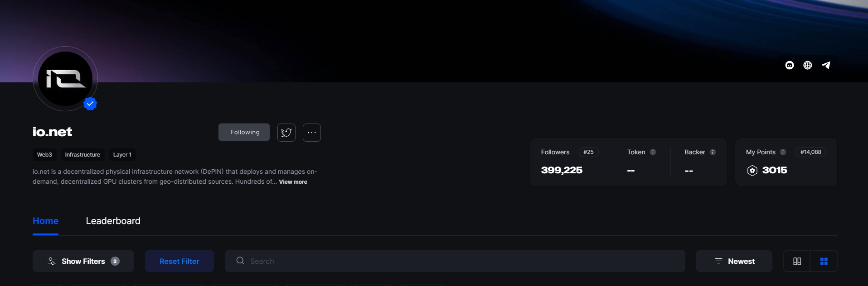
Task: Switch to the Home tab
Action: 45,221
